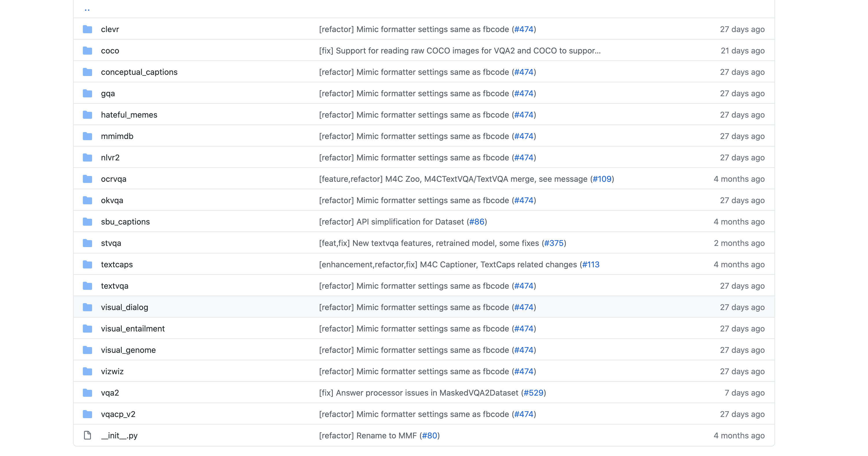Open pull request #375 link
868x456 pixels.
554,243
